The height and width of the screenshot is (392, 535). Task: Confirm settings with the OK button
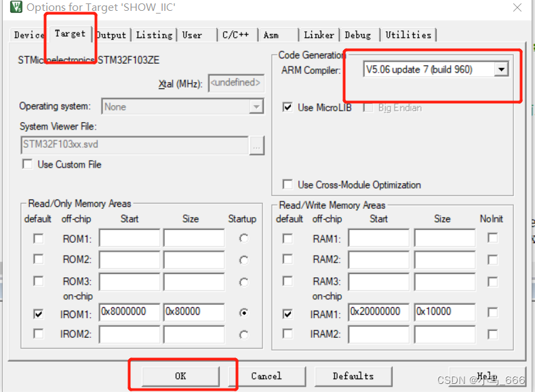(180, 376)
